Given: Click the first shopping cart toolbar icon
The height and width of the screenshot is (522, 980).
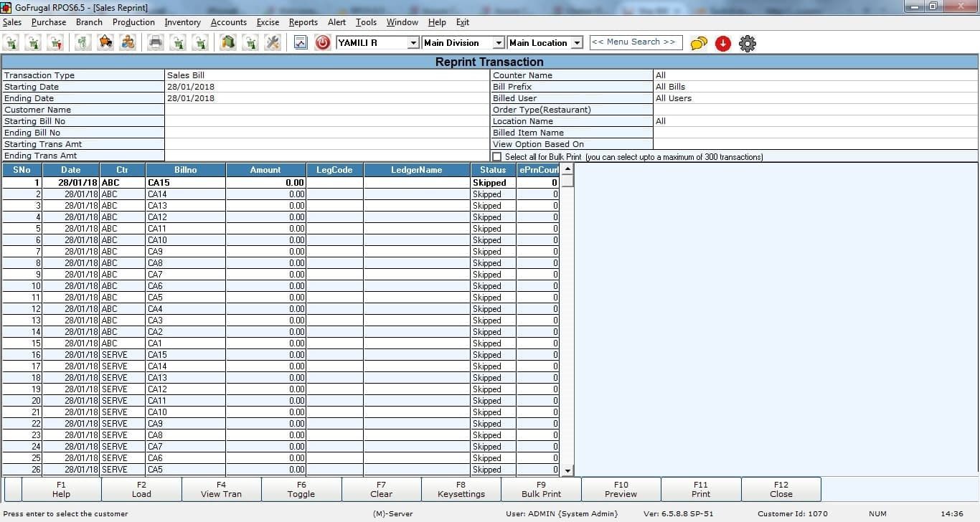Looking at the screenshot, I should [x=12, y=43].
